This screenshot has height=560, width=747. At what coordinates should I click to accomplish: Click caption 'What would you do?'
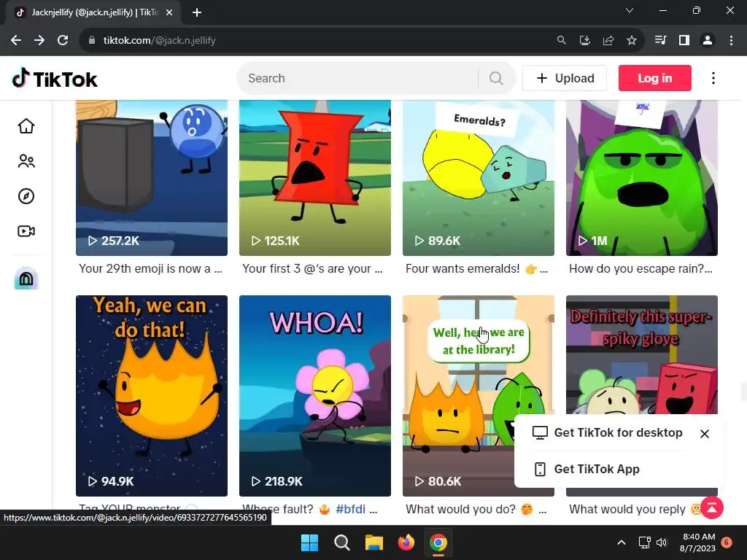[461, 509]
